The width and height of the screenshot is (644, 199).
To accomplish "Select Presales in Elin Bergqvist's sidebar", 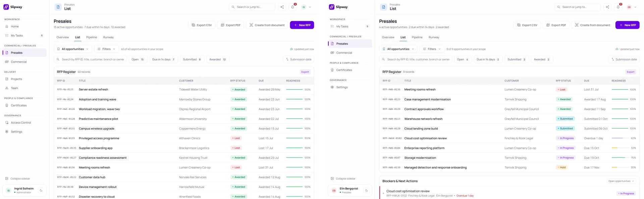I will click(350, 44).
